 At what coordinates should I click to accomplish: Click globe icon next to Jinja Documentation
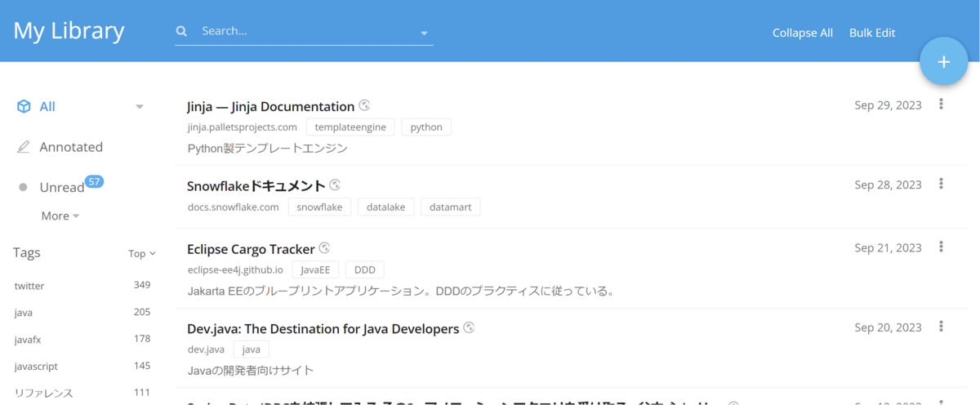point(365,105)
